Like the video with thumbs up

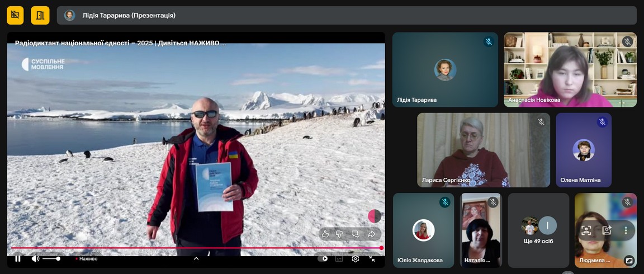[325, 234]
